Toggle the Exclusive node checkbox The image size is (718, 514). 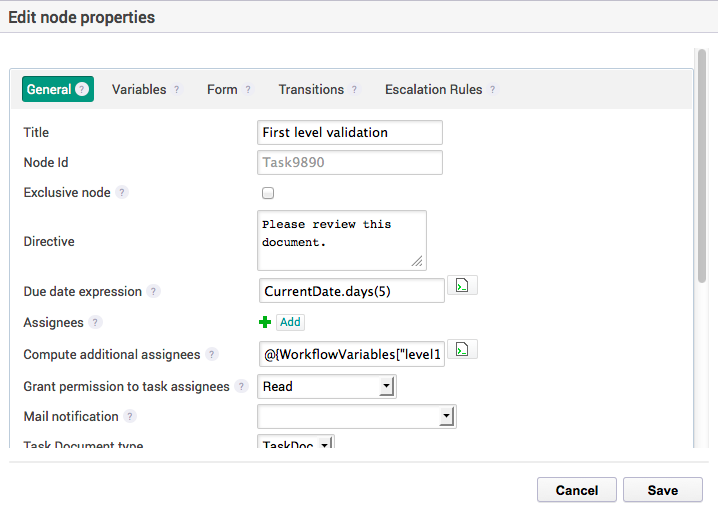[268, 193]
